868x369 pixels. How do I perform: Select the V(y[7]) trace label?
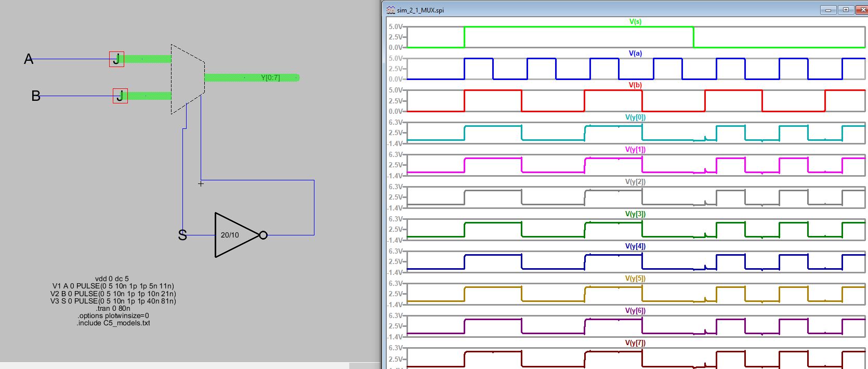(x=635, y=343)
